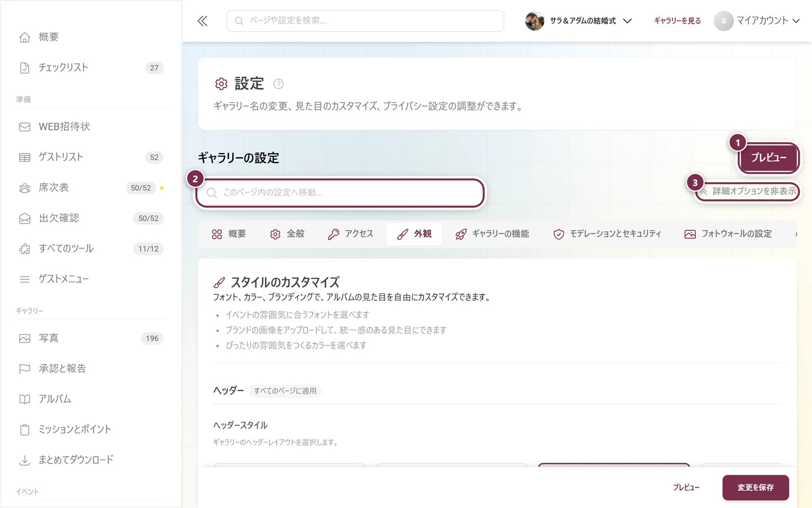Click the people icon for 席次表
Image resolution: width=812 pixels, height=508 pixels.
coord(25,188)
